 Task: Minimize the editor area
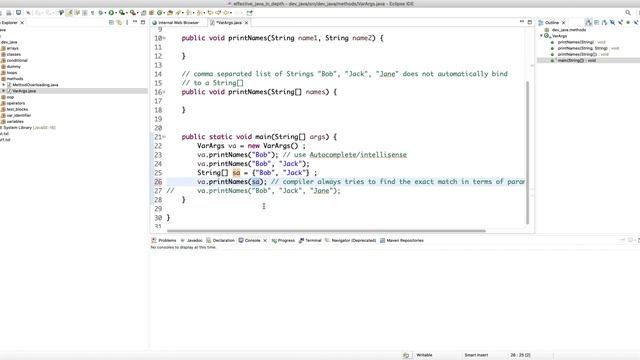click(522, 21)
